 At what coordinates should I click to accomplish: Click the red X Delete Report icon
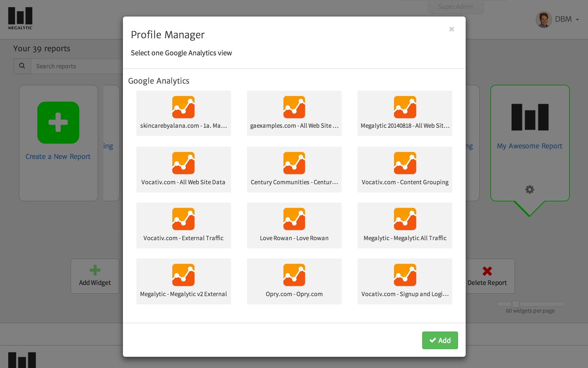click(x=487, y=271)
